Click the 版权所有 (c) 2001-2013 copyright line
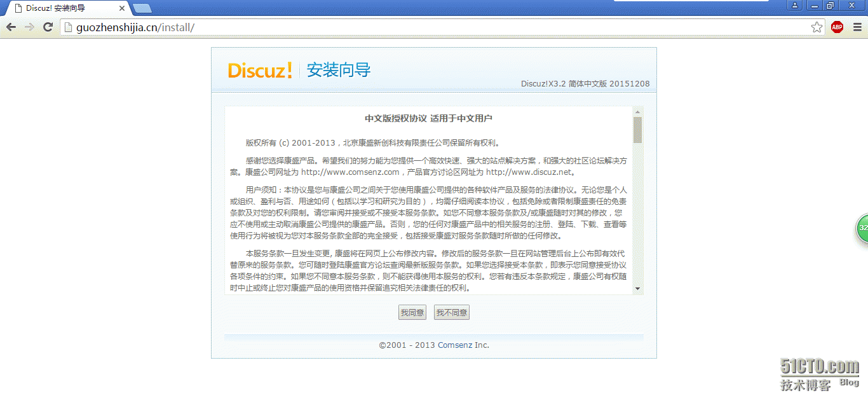This screenshot has width=868, height=400. (372, 142)
